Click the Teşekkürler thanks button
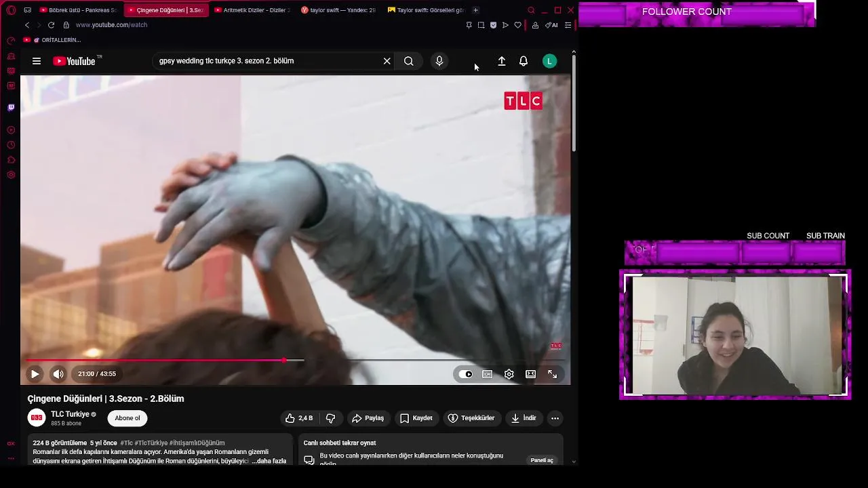 [471, 418]
